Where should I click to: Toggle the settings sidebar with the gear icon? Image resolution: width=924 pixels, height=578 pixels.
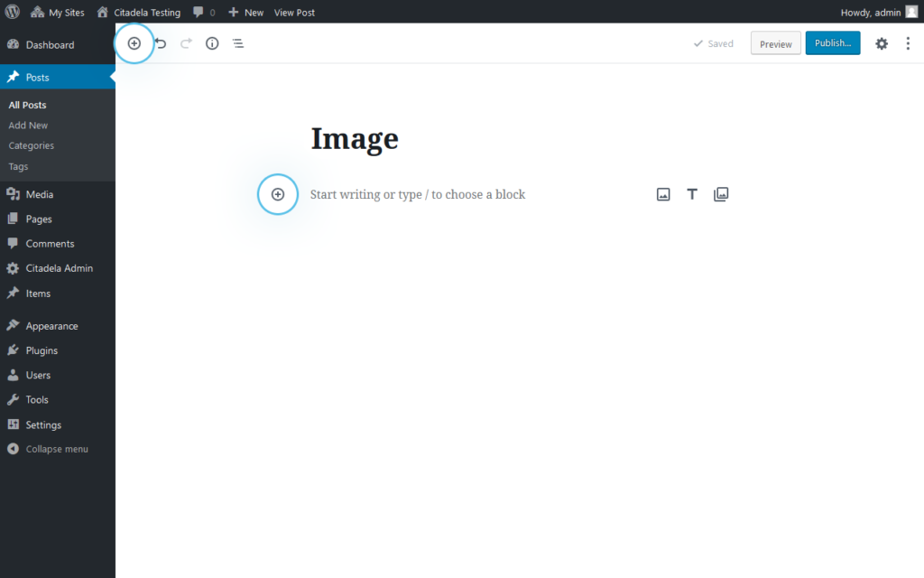881,42
